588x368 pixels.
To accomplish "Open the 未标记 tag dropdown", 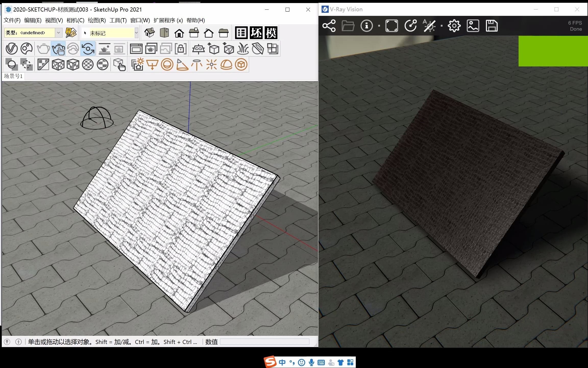I will [x=137, y=33].
